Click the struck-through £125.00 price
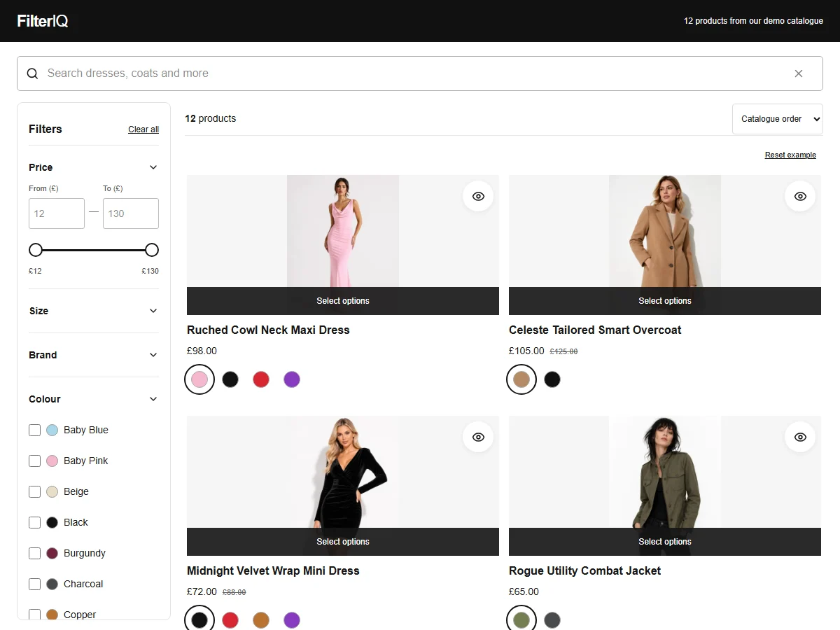 (563, 351)
